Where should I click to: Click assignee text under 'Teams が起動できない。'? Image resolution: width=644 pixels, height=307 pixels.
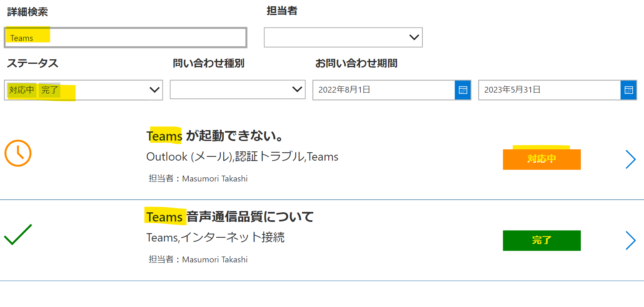[198, 179]
